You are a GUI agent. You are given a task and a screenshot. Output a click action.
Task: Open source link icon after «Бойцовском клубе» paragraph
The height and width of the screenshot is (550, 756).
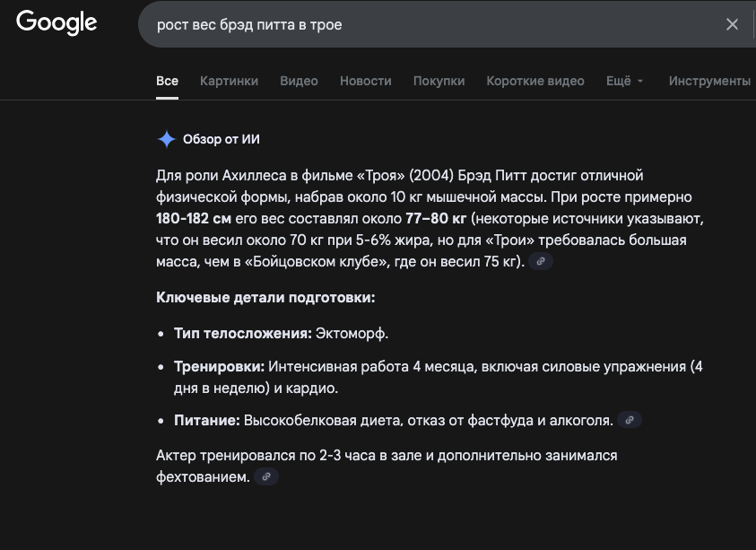(x=541, y=262)
